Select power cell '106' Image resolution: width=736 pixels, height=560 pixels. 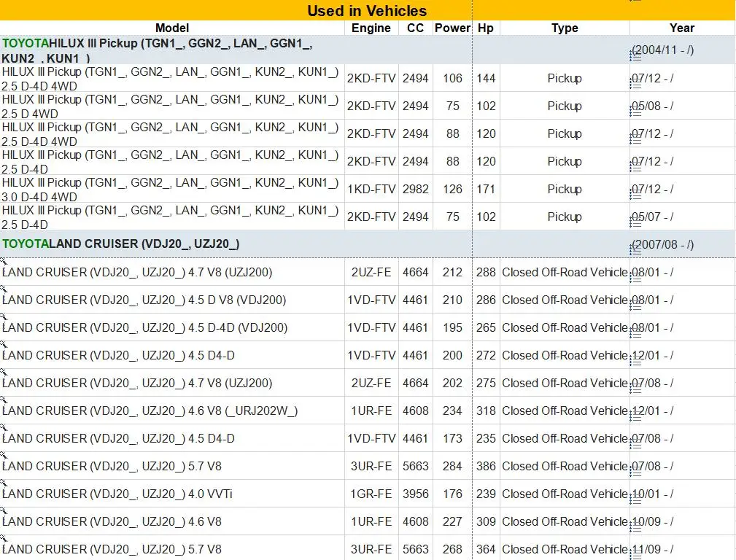pyautogui.click(x=452, y=79)
